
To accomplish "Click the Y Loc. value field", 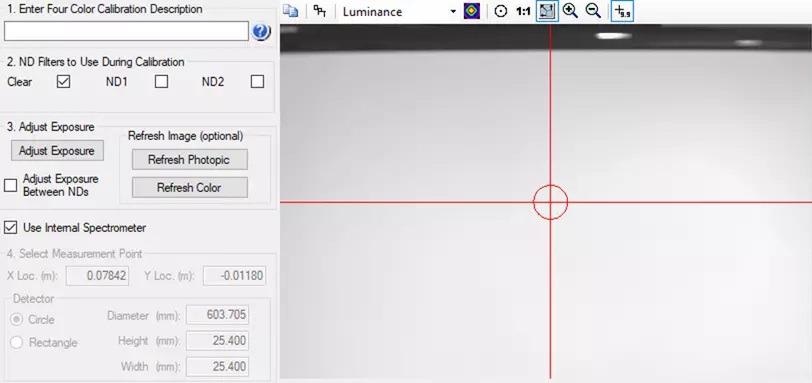I will tap(235, 276).
